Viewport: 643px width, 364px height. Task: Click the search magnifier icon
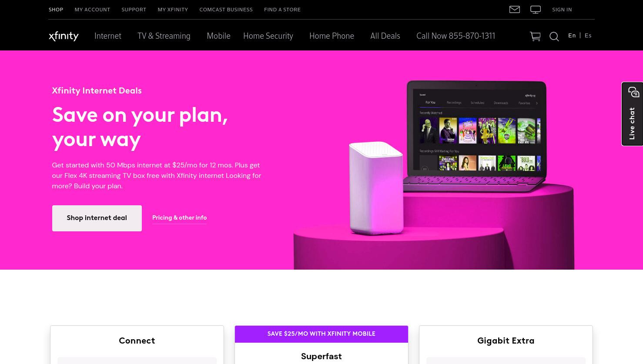554,37
